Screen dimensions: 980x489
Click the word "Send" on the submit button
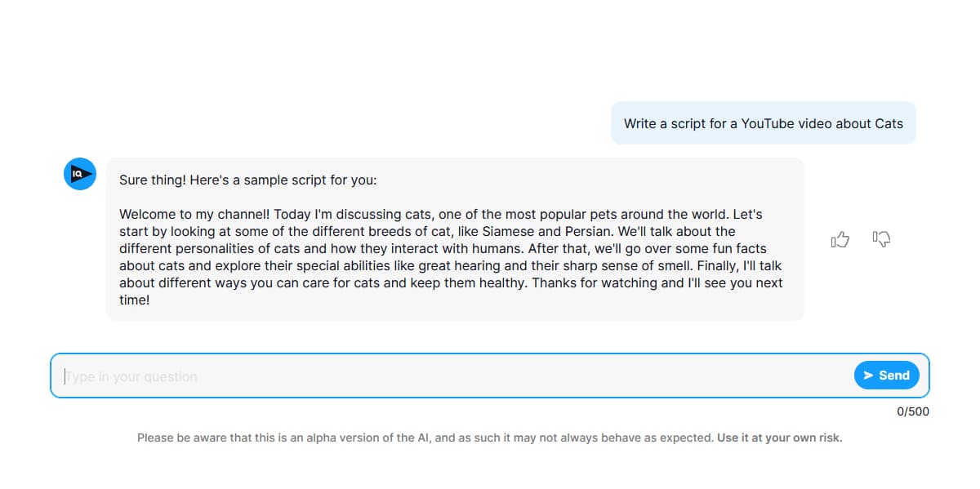pos(894,376)
